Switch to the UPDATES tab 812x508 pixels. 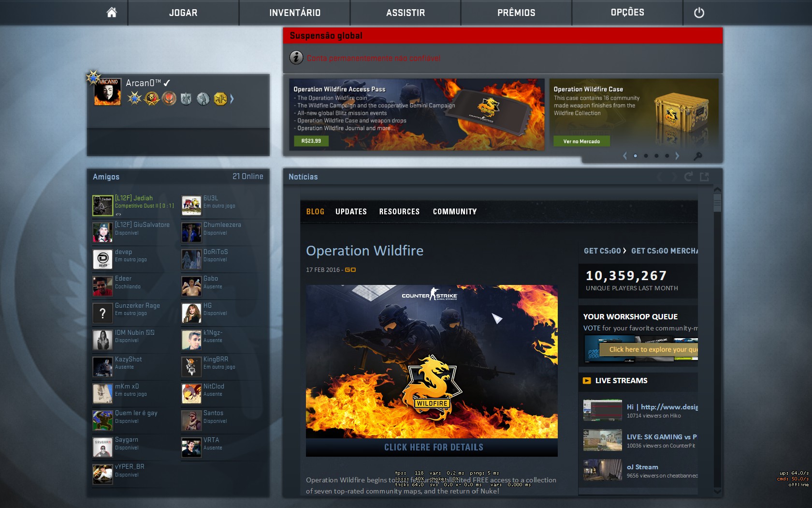pos(351,212)
